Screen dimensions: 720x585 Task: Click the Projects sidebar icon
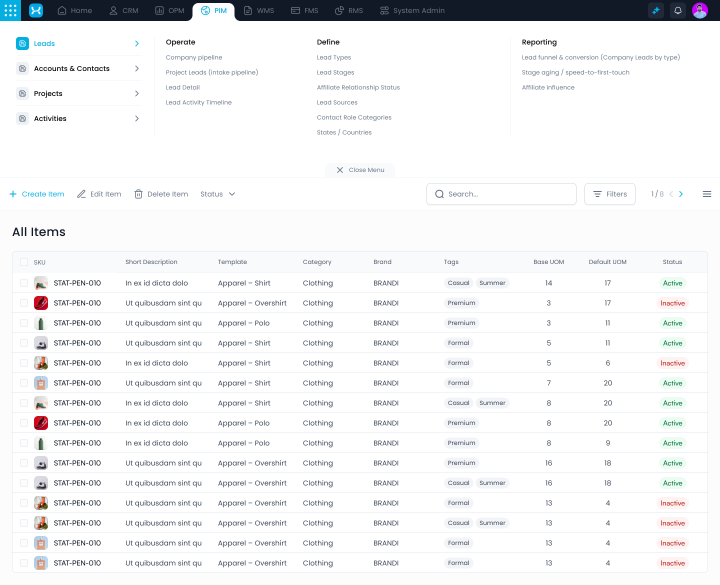(x=23, y=94)
